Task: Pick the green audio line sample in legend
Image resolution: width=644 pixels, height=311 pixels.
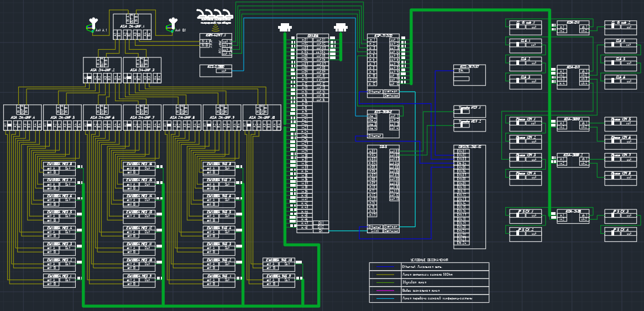Action: pos(385,282)
